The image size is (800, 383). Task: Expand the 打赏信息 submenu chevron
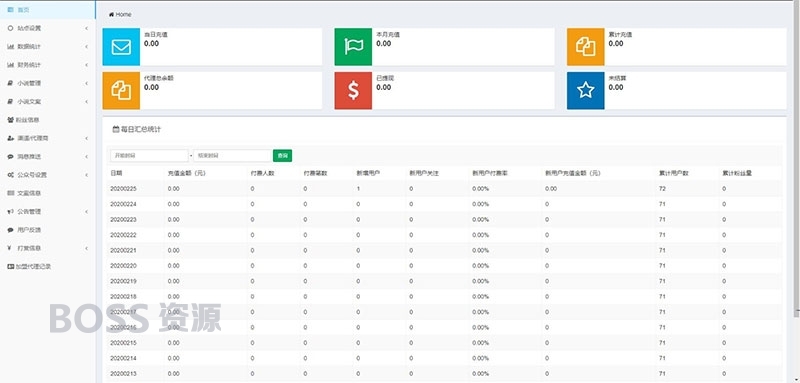(x=87, y=248)
